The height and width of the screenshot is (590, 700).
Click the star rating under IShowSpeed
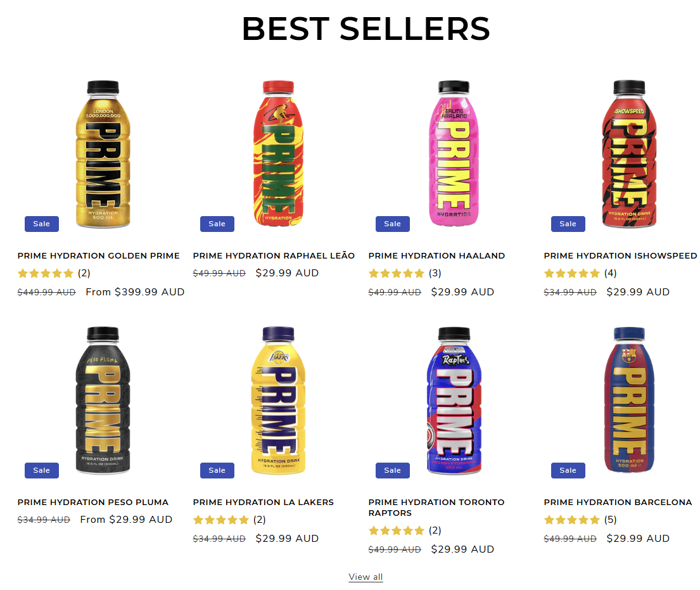click(x=572, y=274)
